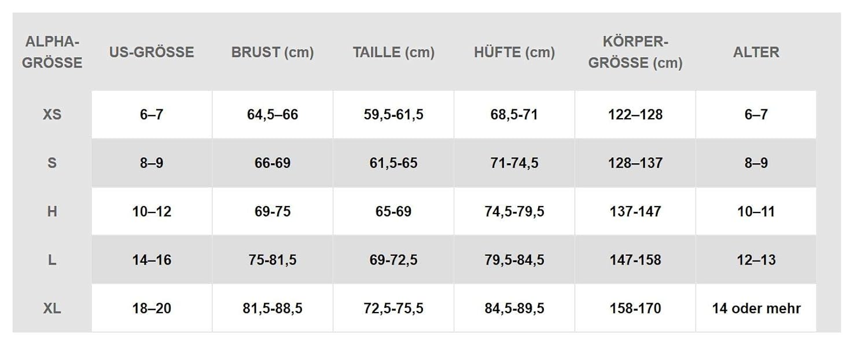The height and width of the screenshot is (360, 868).
Task: Click the hip value 74,5-79,5
Action: 514,211
